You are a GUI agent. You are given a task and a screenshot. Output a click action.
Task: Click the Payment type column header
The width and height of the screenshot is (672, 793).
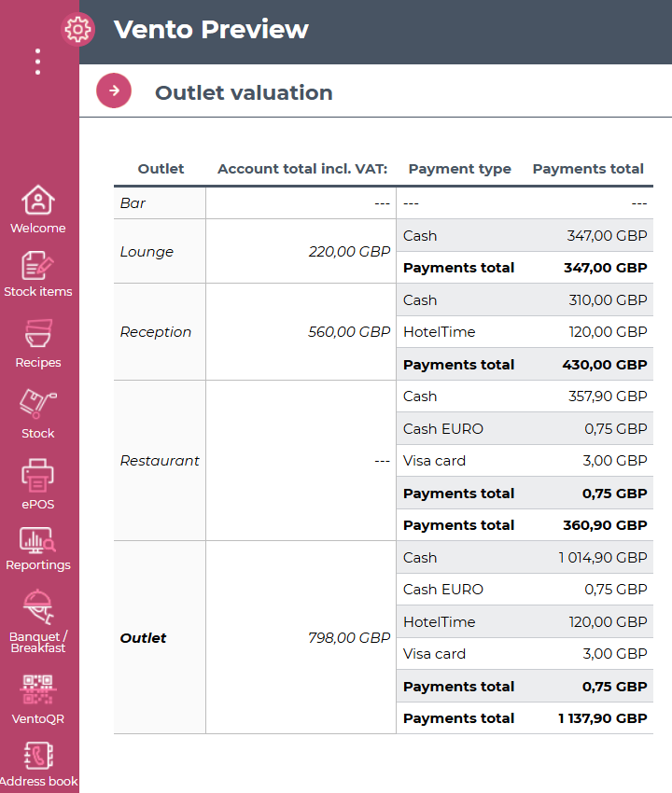pos(459,169)
